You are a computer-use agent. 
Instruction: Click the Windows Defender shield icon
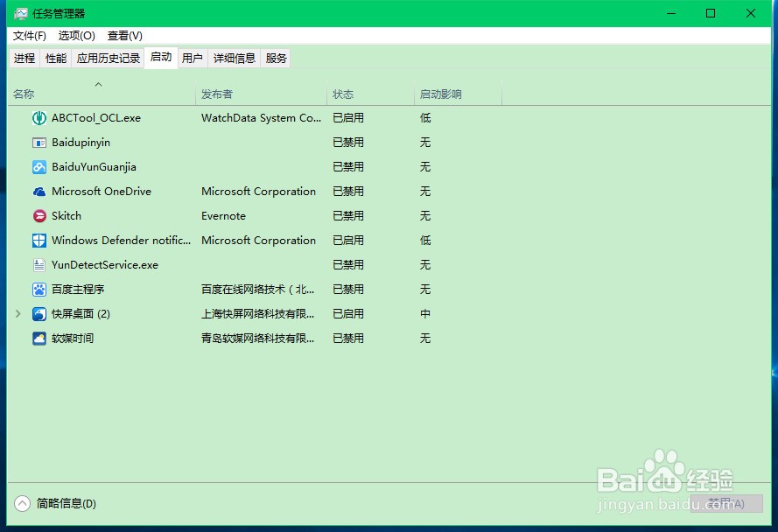point(39,241)
